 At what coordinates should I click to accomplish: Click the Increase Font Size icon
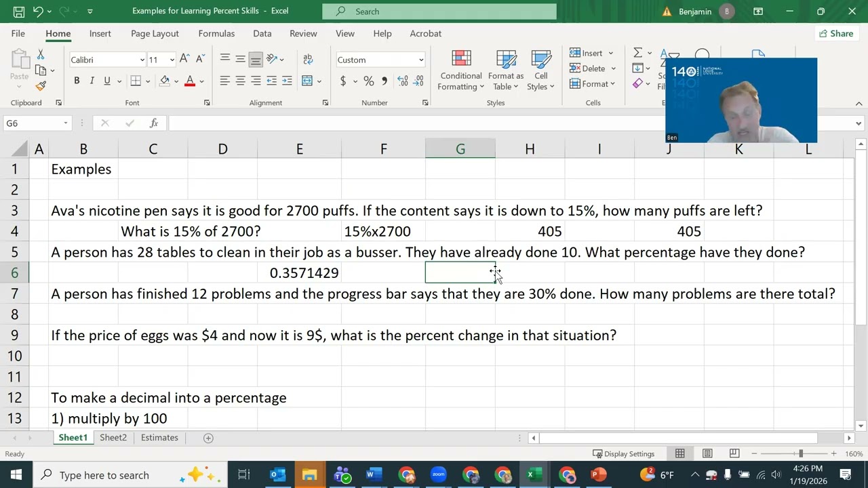pos(185,60)
